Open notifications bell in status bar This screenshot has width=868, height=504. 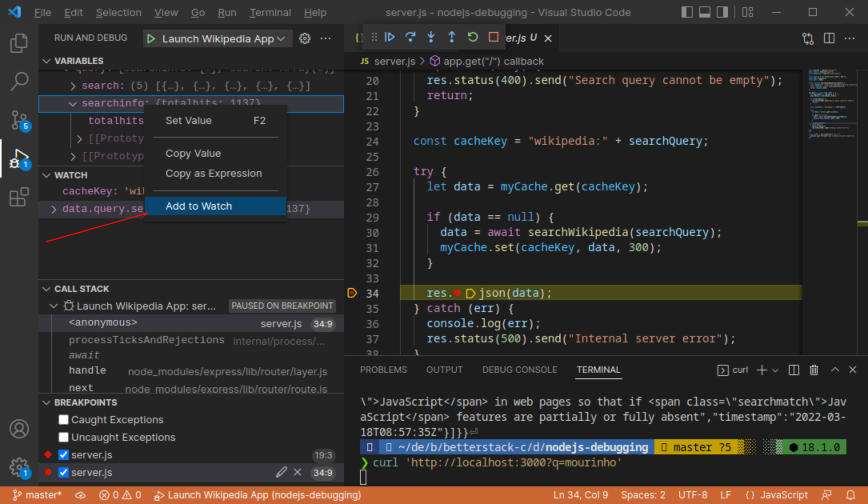pyautogui.click(x=851, y=495)
